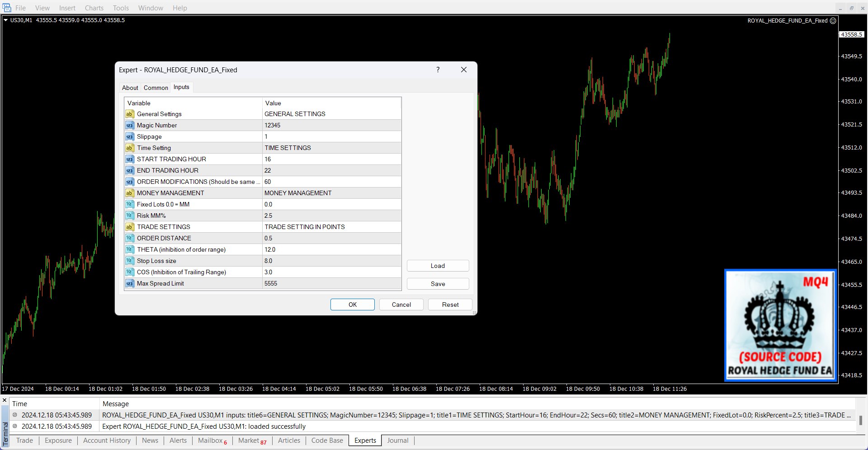Reset the expert inputs to defaults
The height and width of the screenshot is (450, 868).
[x=450, y=305]
